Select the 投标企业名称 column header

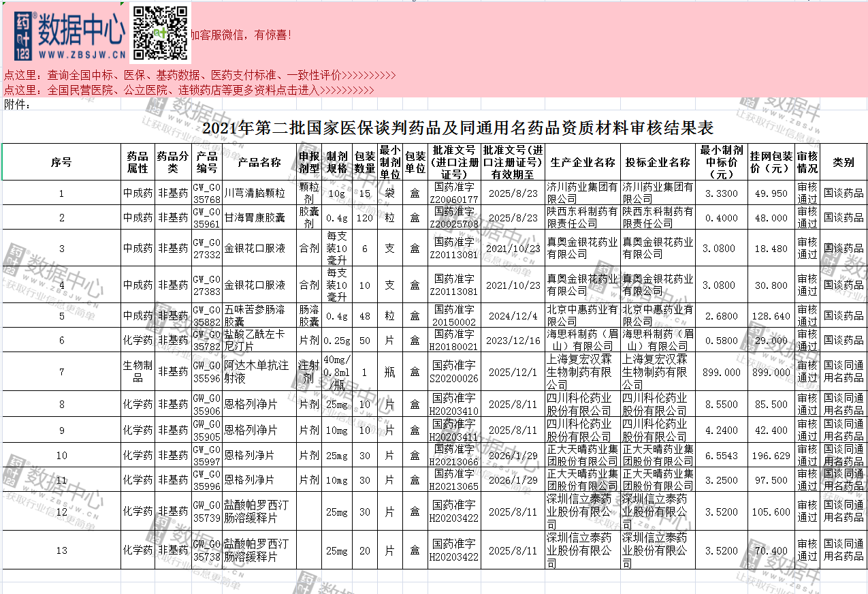[658, 162]
